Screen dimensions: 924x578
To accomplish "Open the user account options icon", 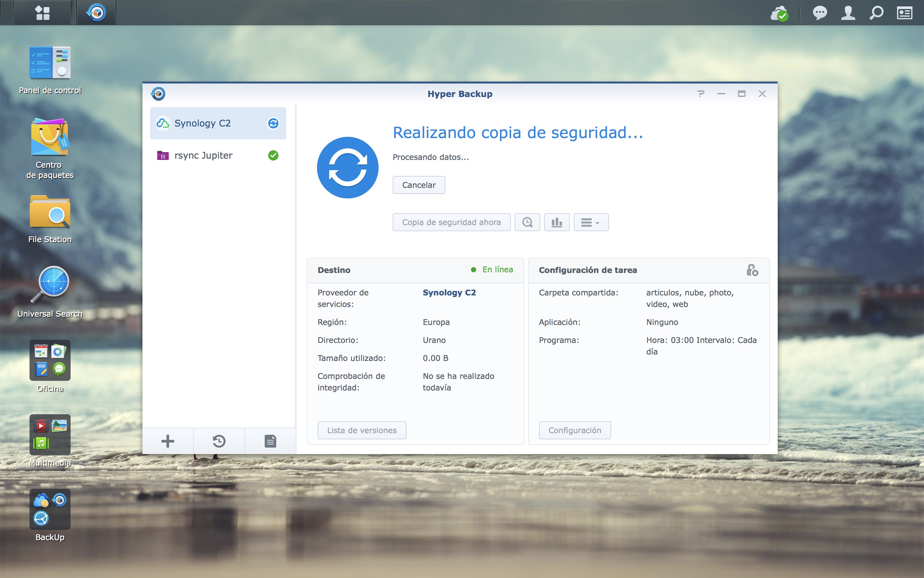I will click(x=848, y=13).
